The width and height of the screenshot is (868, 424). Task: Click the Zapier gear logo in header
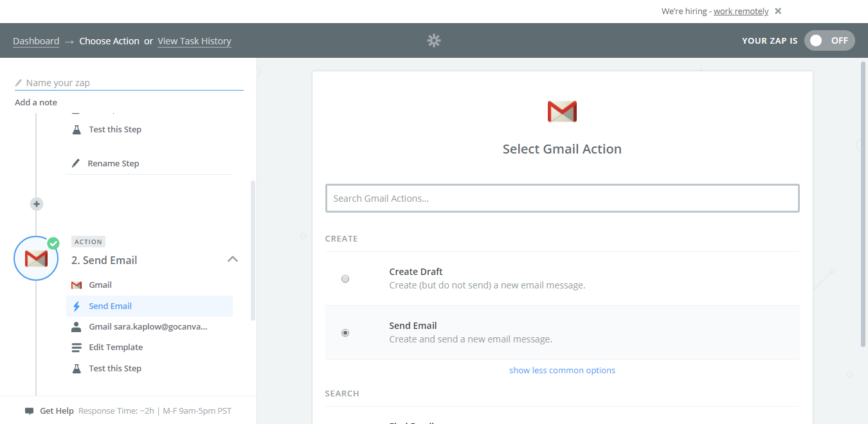point(434,41)
